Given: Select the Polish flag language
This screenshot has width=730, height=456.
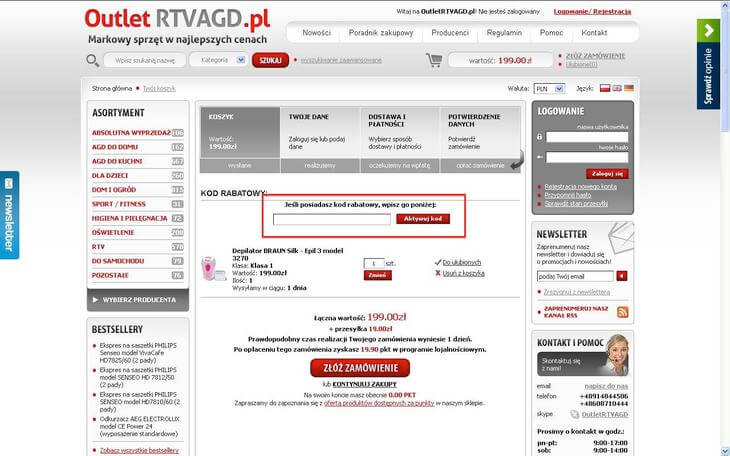Looking at the screenshot, I should (x=605, y=88).
